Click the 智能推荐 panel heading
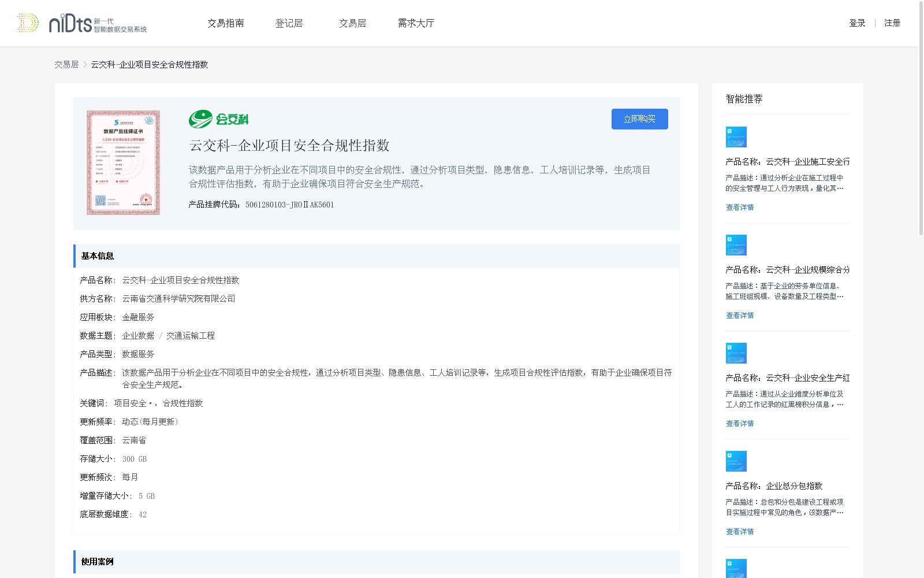The height and width of the screenshot is (578, 924). click(744, 99)
